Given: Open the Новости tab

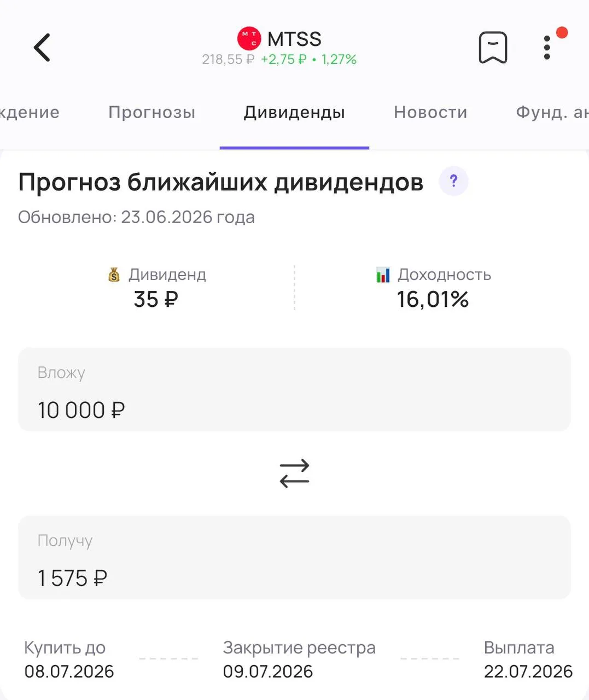Looking at the screenshot, I should [x=430, y=112].
